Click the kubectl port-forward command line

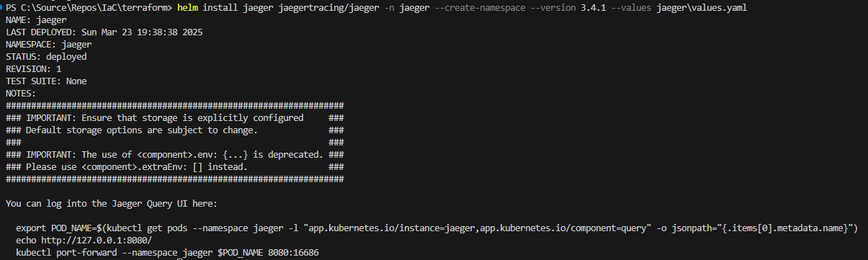pyautogui.click(x=167, y=253)
